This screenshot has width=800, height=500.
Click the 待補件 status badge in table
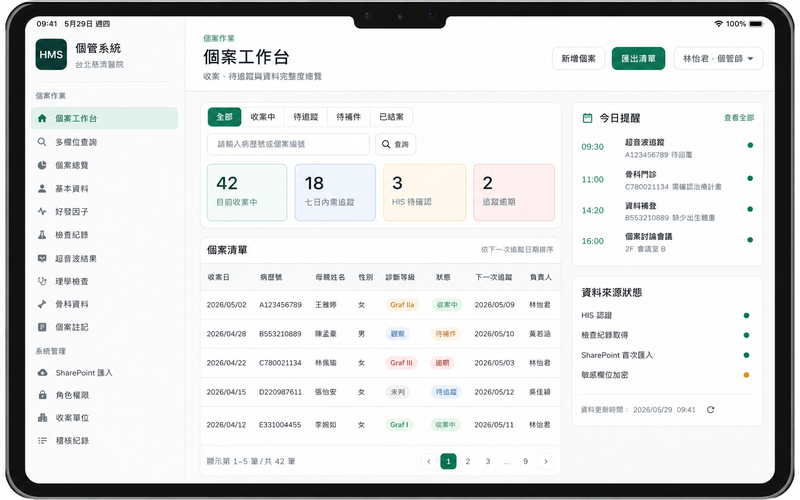(x=446, y=334)
